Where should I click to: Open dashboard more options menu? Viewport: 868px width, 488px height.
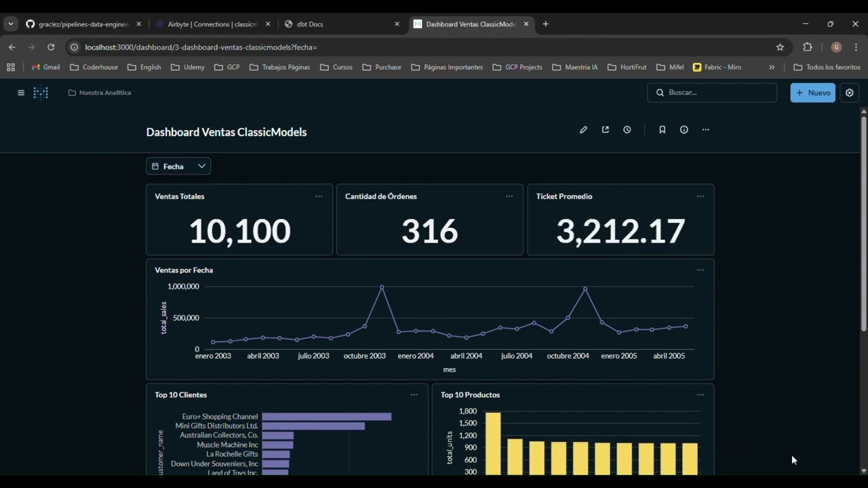click(x=705, y=129)
